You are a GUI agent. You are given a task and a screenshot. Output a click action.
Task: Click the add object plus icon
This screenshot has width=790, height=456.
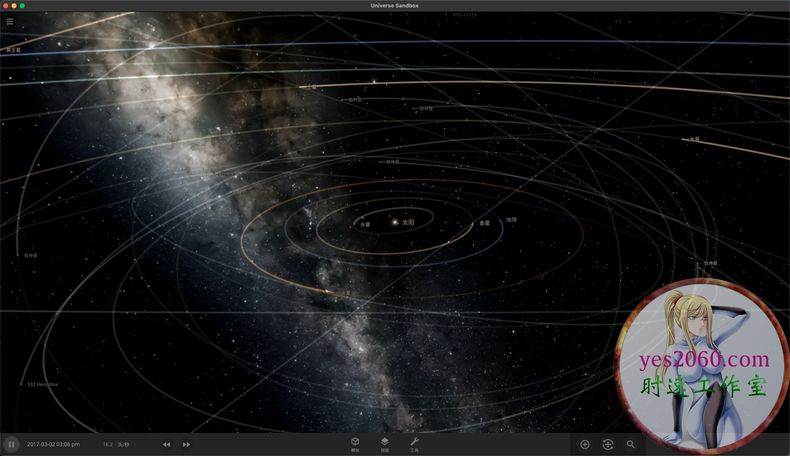[x=585, y=444]
